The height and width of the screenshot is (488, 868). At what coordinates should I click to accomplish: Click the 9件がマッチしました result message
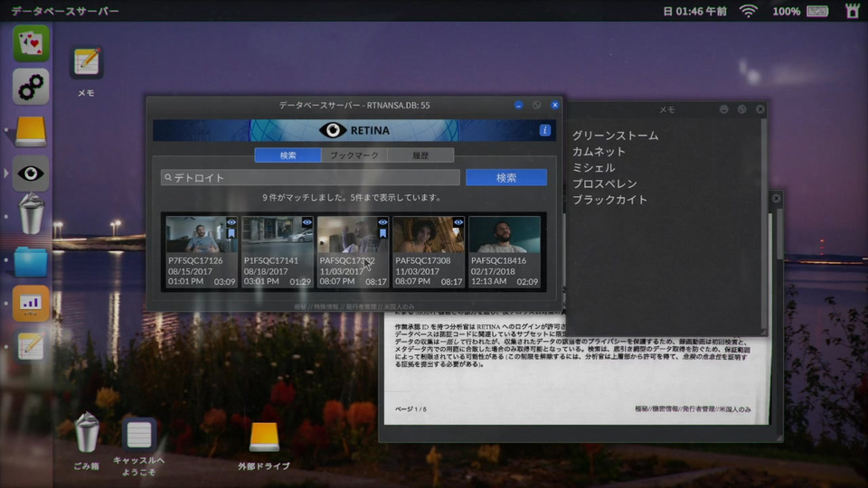(352, 198)
